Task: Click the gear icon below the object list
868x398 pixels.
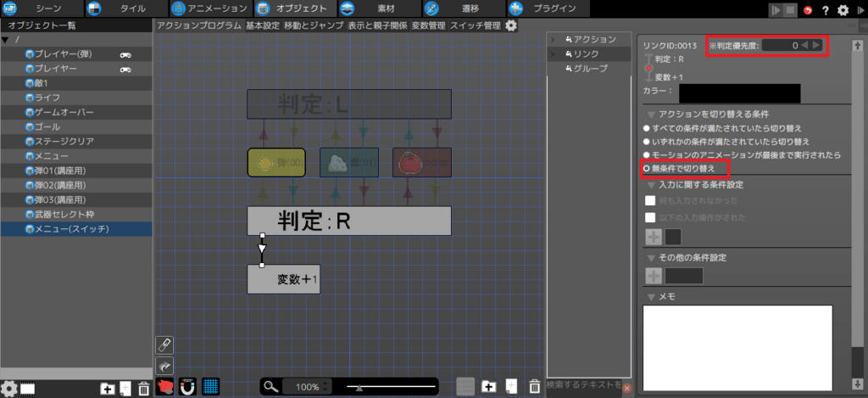Action: coord(8,388)
